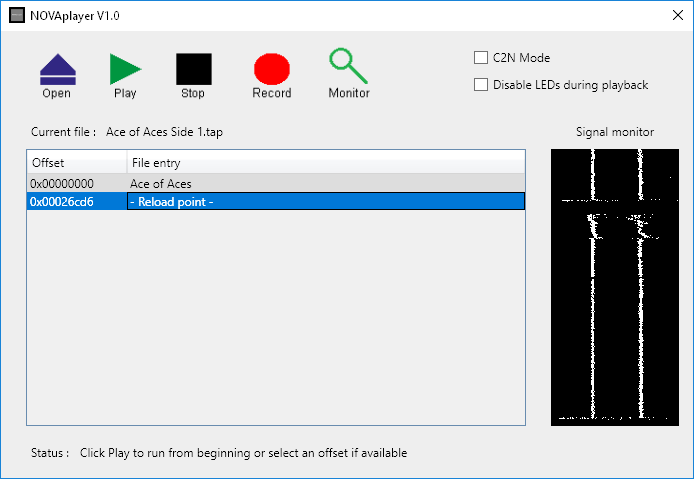Click the current file name Ace of Aces Side 1.tap

pyautogui.click(x=164, y=132)
